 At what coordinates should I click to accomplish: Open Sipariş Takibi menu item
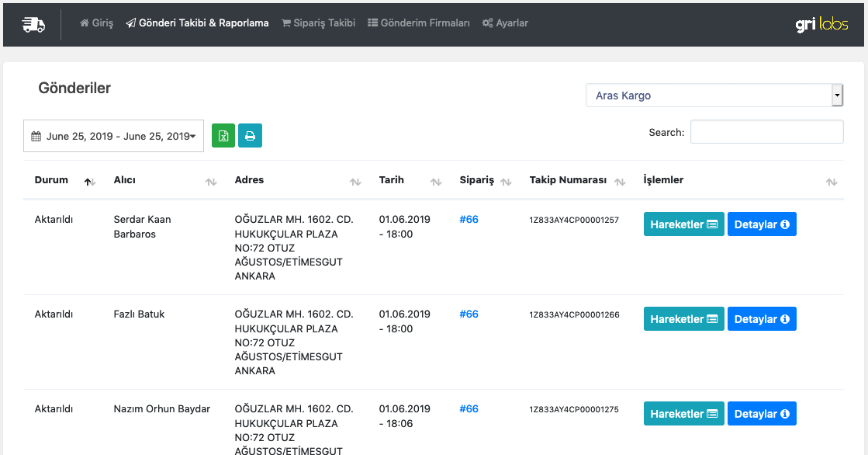point(318,23)
